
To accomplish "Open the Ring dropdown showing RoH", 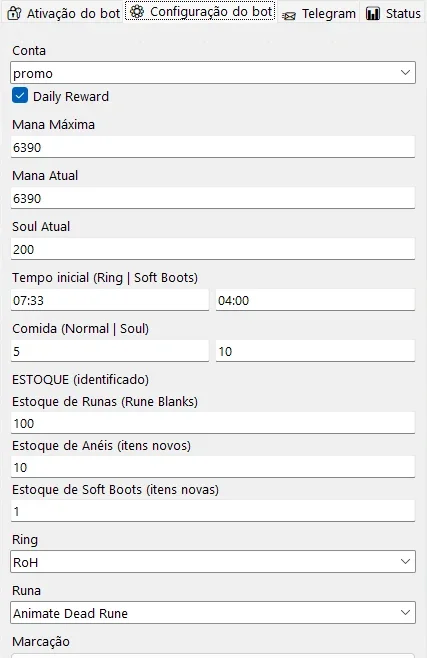I will click(x=213, y=561).
